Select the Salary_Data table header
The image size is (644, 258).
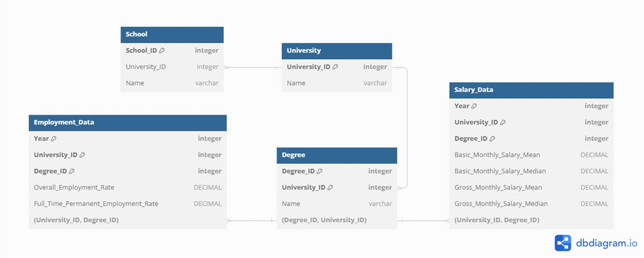pyautogui.click(x=531, y=90)
